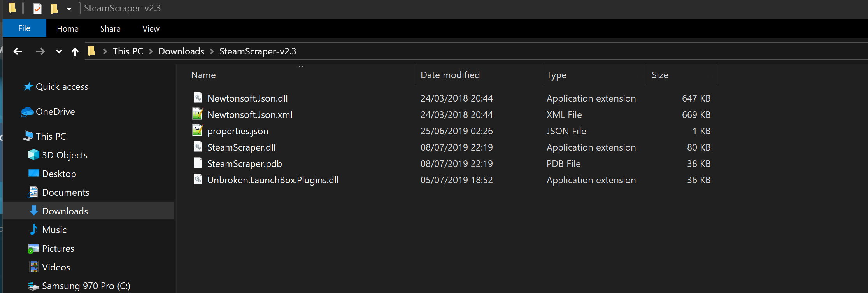
Task: Click the OneDrive cloud icon
Action: click(x=27, y=112)
